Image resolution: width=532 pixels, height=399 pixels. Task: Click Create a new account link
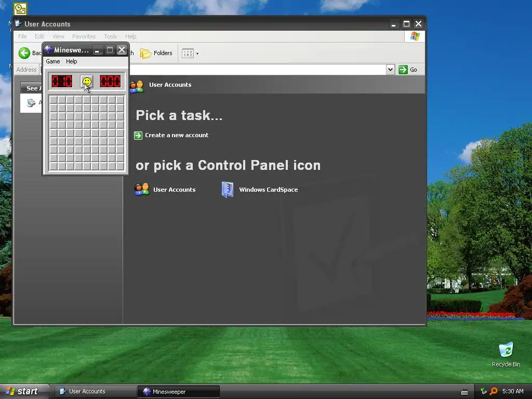[177, 135]
